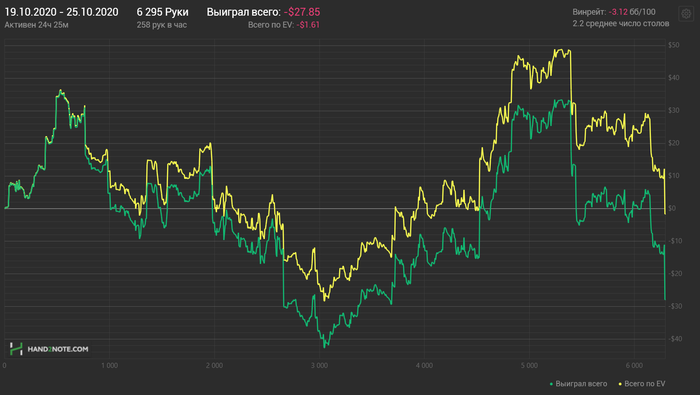The height and width of the screenshot is (395, 700).
Task: Click the HAND2NOTE.COM link text
Action: [58, 349]
